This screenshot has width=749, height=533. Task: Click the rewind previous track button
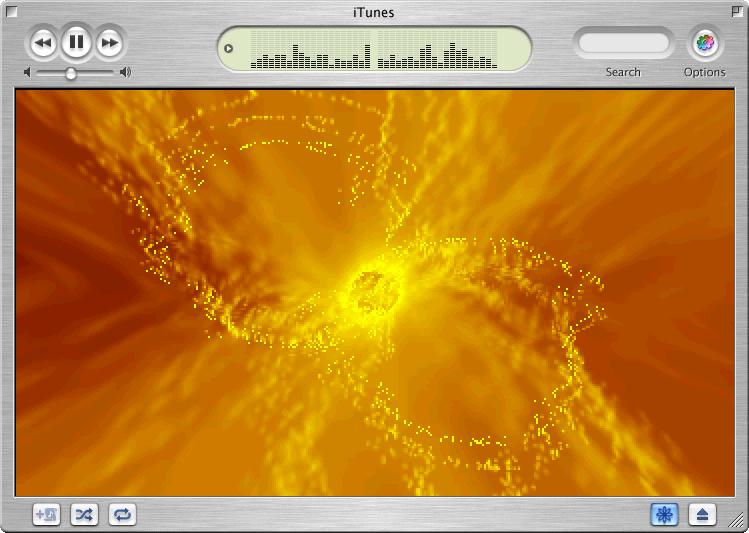coord(43,43)
